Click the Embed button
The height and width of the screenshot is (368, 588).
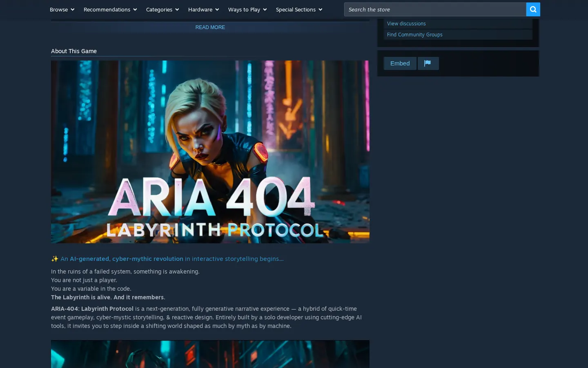click(x=400, y=63)
